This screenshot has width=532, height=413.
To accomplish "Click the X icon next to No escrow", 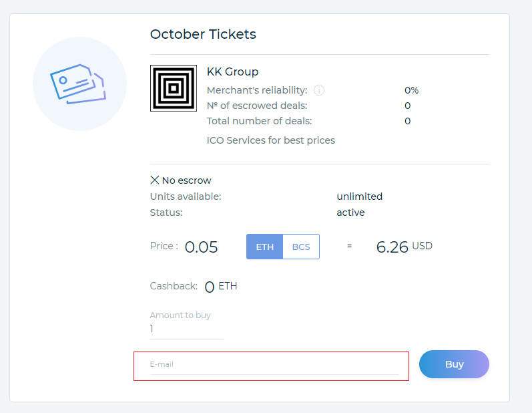I will tap(155, 180).
